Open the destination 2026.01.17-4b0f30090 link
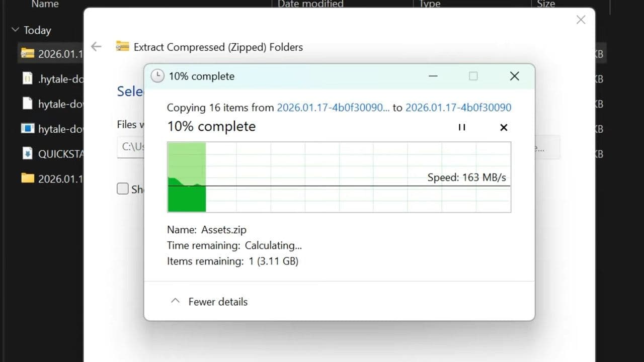Image resolution: width=644 pixels, height=362 pixels. point(458,108)
